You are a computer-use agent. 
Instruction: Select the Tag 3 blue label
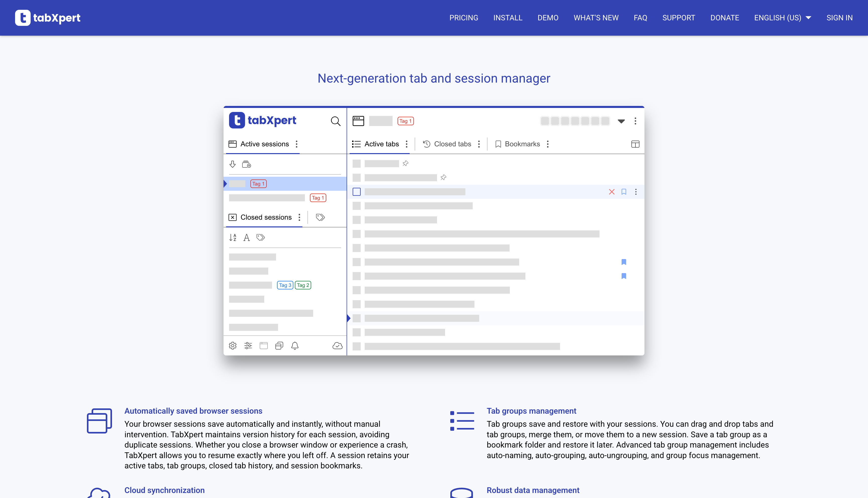click(x=285, y=285)
